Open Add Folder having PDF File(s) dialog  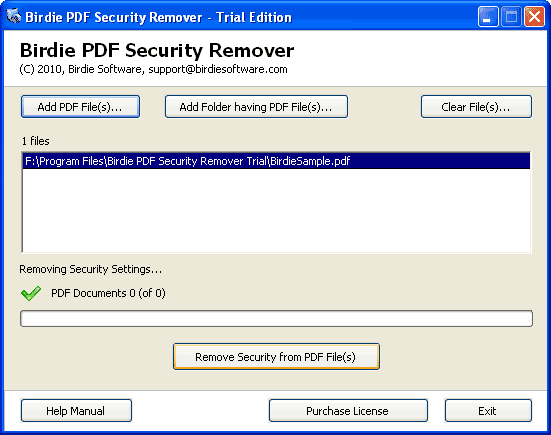(x=256, y=106)
